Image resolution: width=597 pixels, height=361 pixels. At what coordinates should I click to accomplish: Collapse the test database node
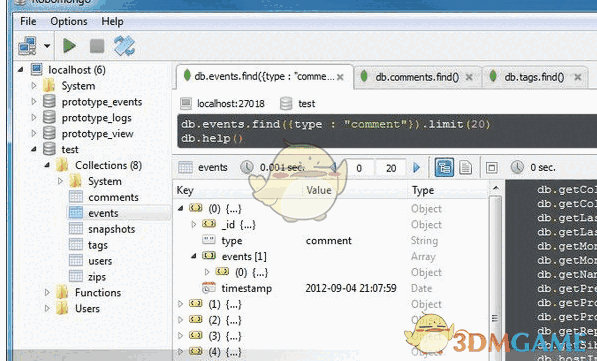34,149
